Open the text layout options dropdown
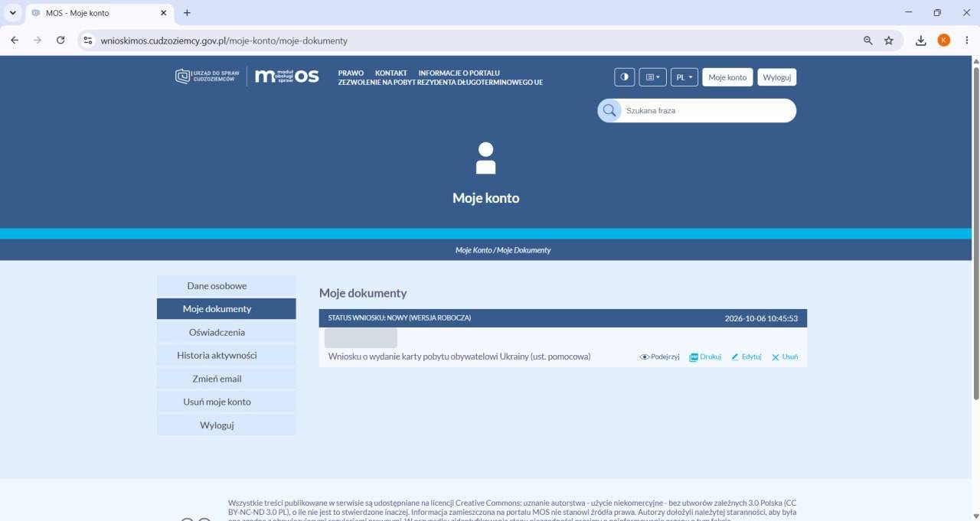The image size is (980, 521). [652, 77]
